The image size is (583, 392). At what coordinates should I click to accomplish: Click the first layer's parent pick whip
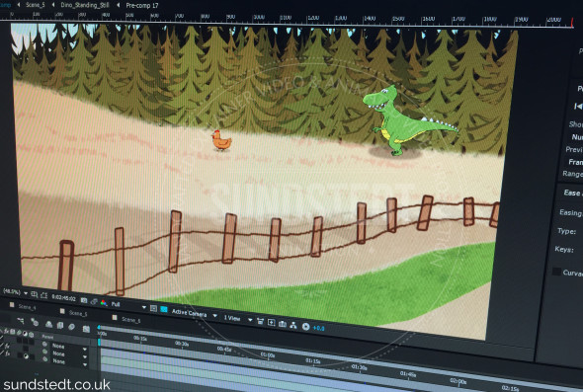click(44, 345)
